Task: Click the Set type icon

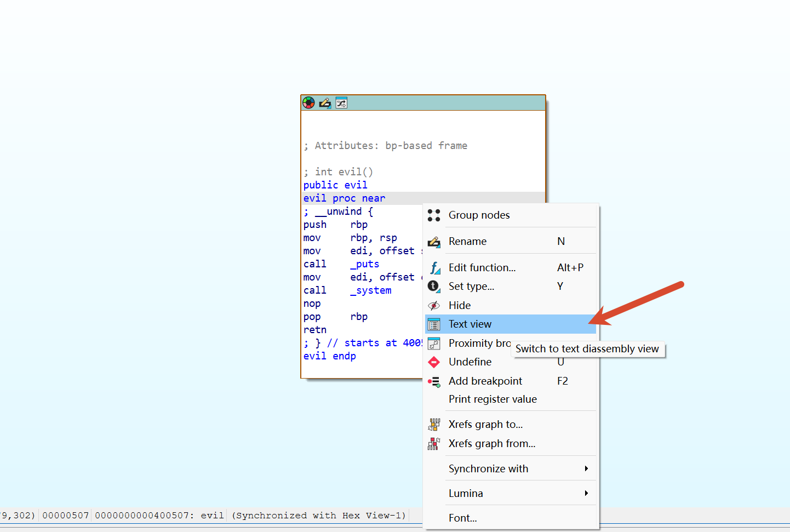Action: coord(434,287)
